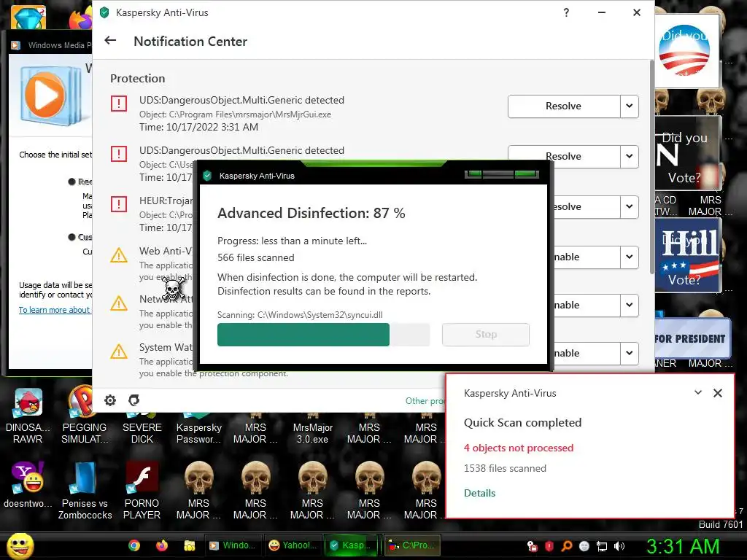Click the red Kaspersky shield tray icon
Image resolution: width=747 pixels, height=560 pixels.
[549, 546]
